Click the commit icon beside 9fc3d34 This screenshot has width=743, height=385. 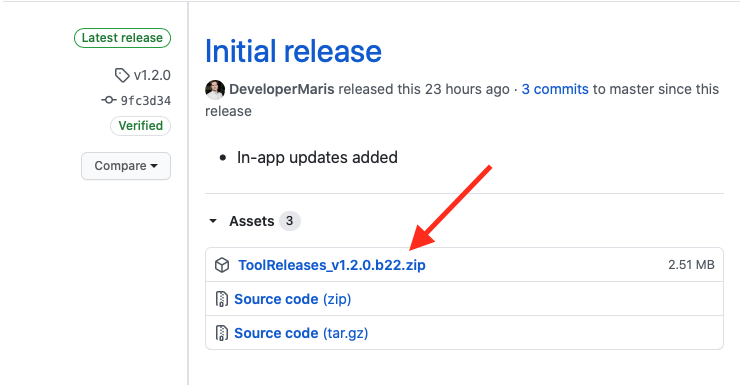(x=109, y=100)
